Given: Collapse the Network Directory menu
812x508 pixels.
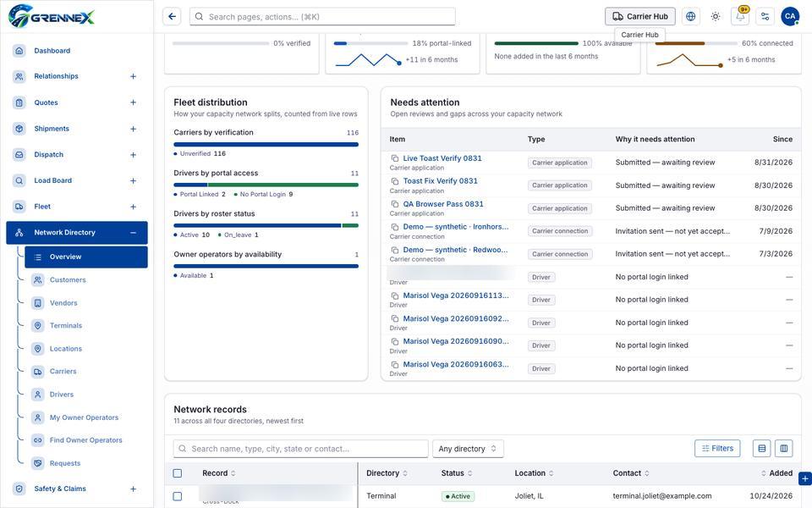Looking at the screenshot, I should [x=133, y=233].
